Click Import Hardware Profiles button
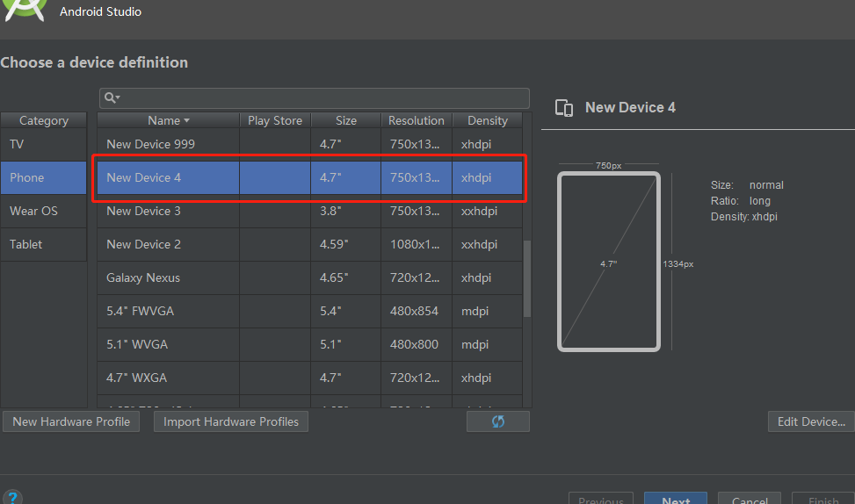Image resolution: width=855 pixels, height=504 pixels. tap(230, 421)
